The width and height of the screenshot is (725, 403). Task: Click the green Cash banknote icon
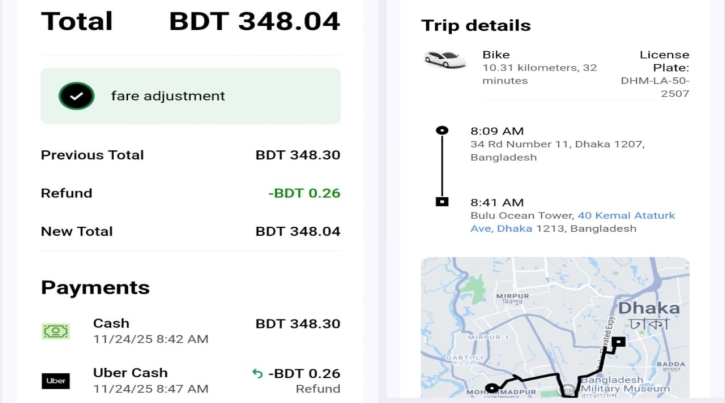(56, 331)
